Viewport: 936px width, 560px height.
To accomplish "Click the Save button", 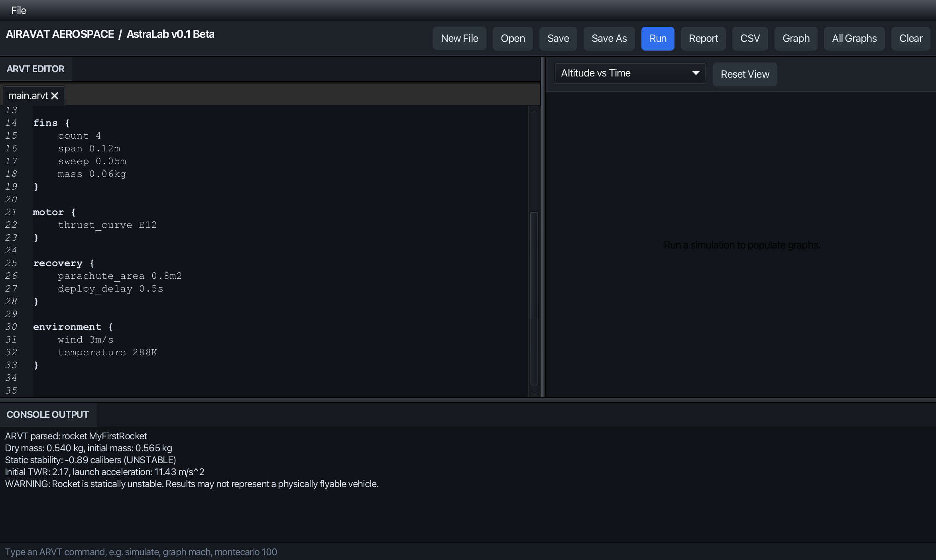I will 558,39.
